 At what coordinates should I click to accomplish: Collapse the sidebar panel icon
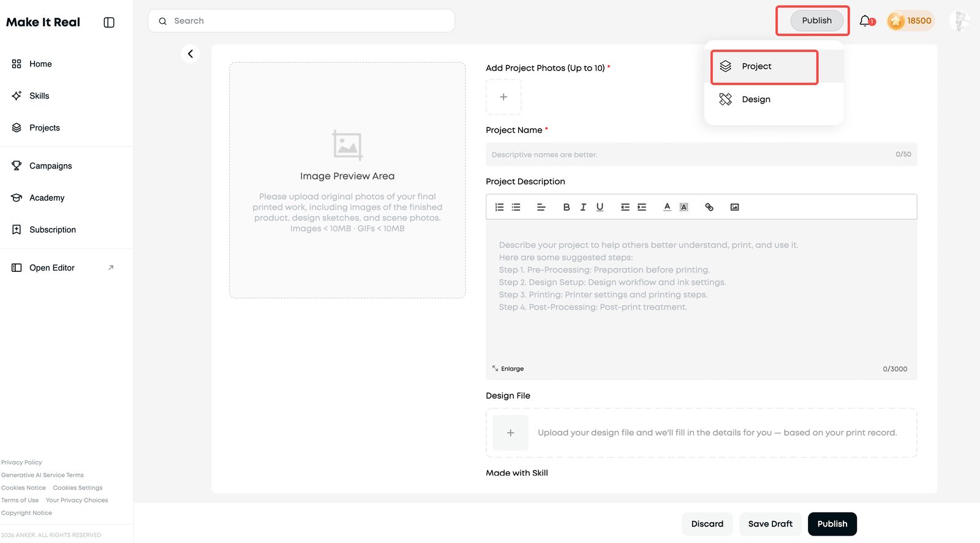pos(109,22)
